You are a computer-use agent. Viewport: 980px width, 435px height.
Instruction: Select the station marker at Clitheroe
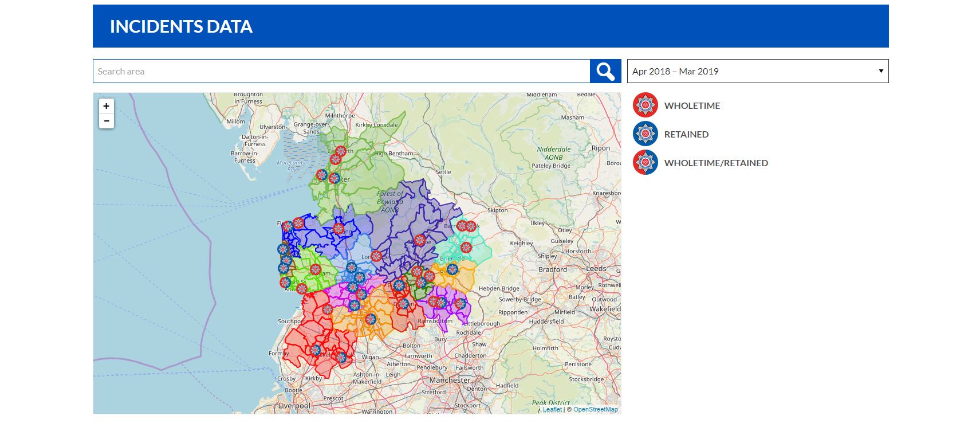pos(420,240)
